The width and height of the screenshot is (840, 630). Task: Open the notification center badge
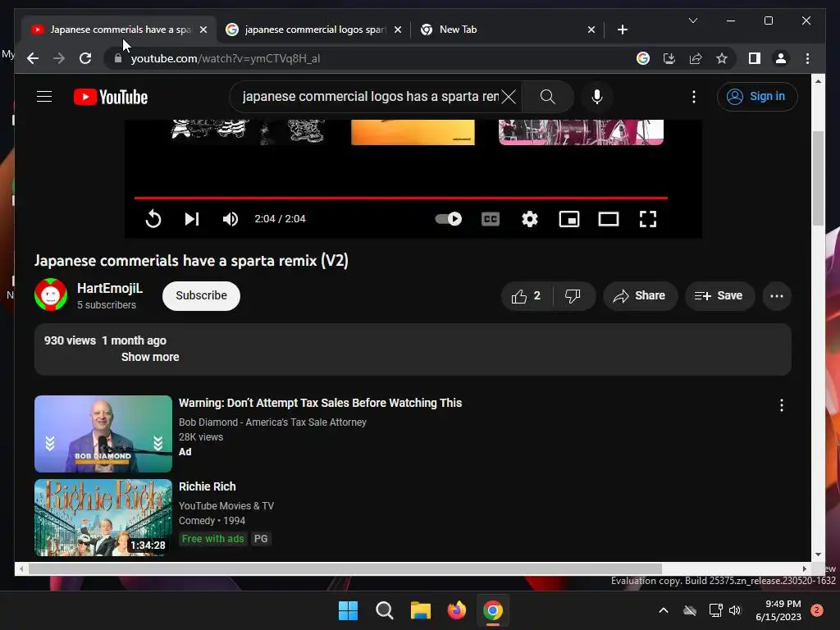[817, 610]
